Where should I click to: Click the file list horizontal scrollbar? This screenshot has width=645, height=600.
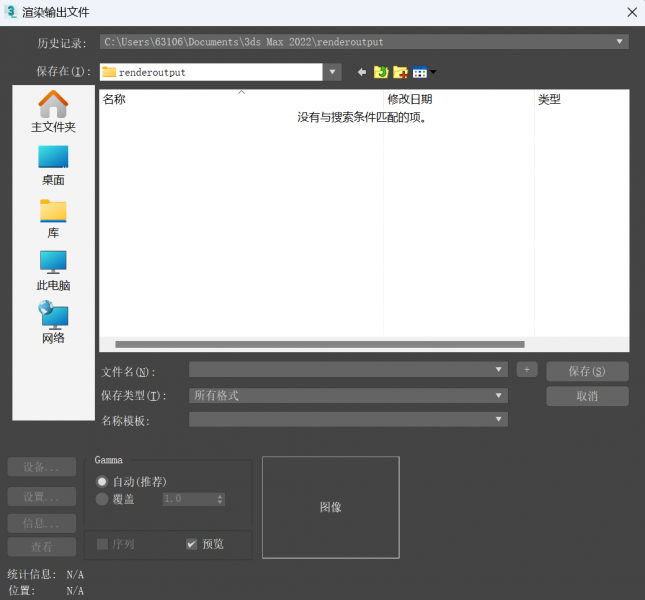(320, 345)
